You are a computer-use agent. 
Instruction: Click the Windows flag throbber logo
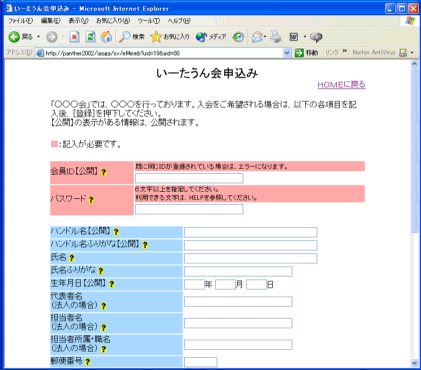coord(410,21)
